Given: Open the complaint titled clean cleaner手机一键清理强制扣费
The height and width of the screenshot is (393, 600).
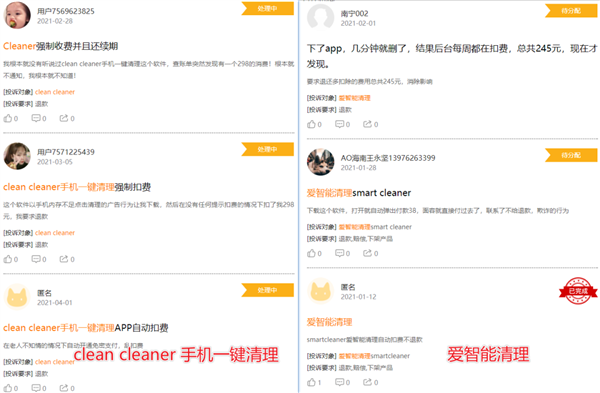Looking at the screenshot, I should (x=77, y=187).
